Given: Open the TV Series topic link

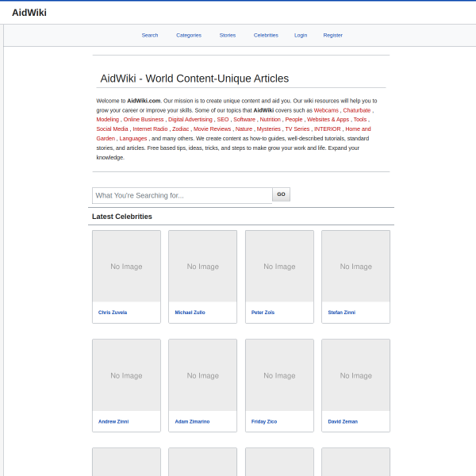Looking at the screenshot, I should tap(297, 129).
